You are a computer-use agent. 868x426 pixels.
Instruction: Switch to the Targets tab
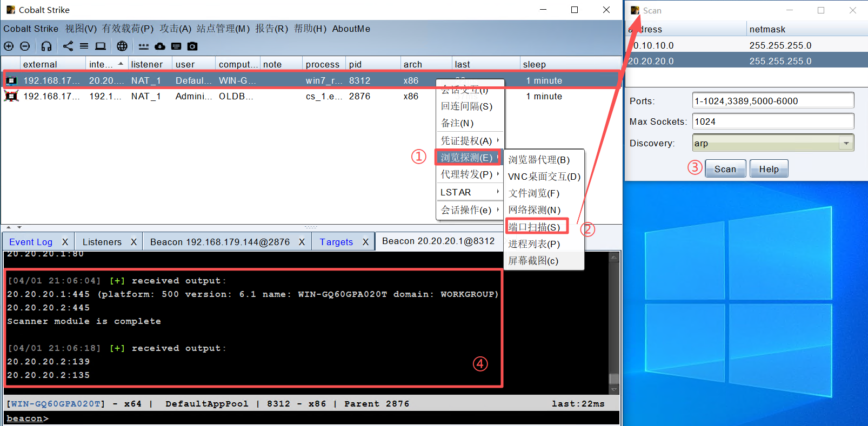336,242
